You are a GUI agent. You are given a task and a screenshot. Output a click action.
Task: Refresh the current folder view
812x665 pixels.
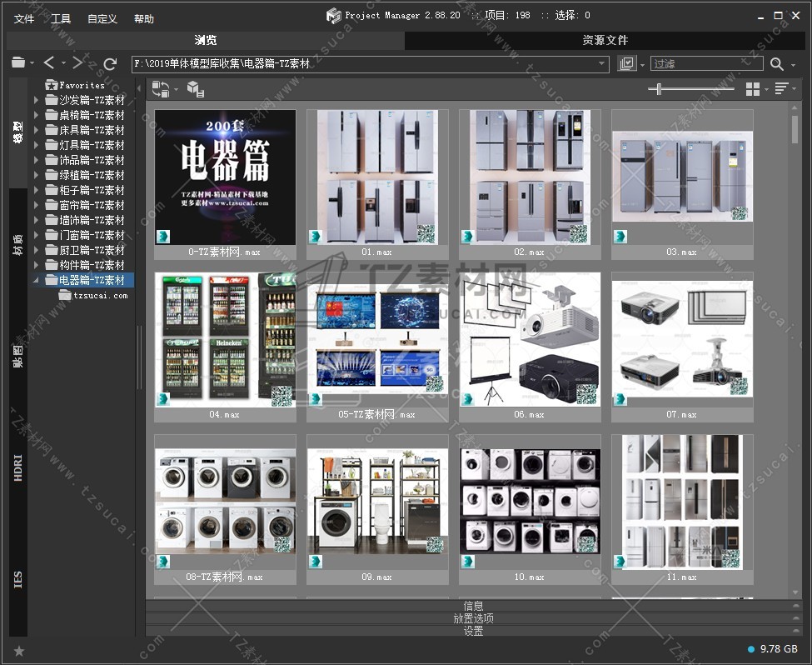[x=110, y=63]
